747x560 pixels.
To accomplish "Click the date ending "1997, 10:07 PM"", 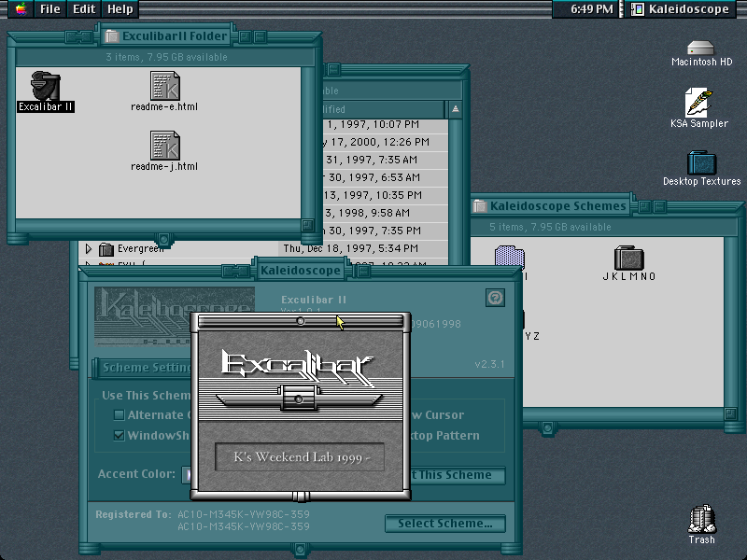I will [x=373, y=124].
